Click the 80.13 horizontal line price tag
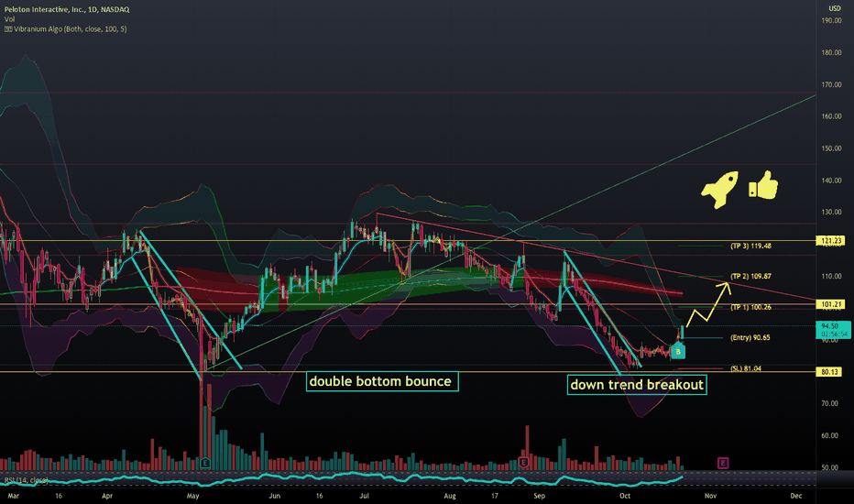854x504 pixels. [830, 372]
